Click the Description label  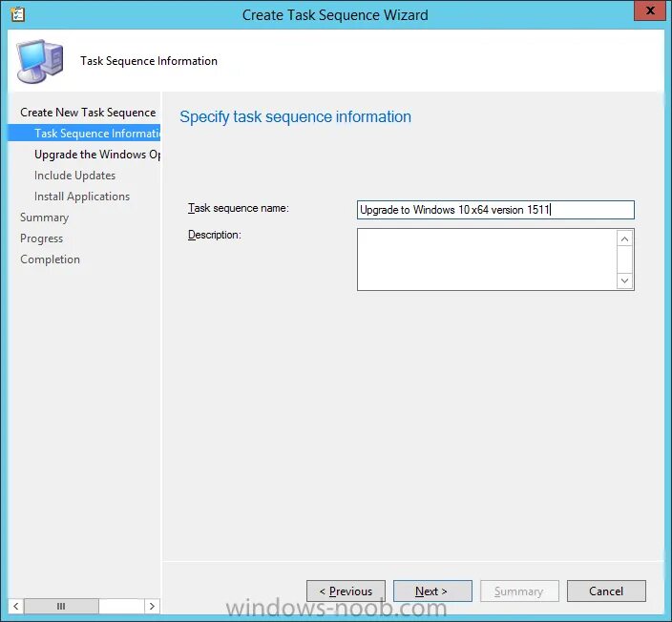tap(214, 235)
